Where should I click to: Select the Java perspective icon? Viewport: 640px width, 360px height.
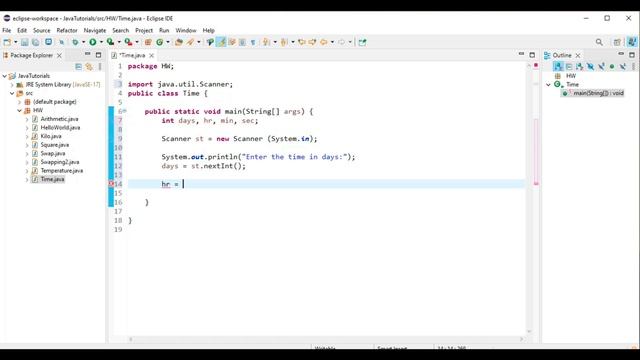(632, 42)
